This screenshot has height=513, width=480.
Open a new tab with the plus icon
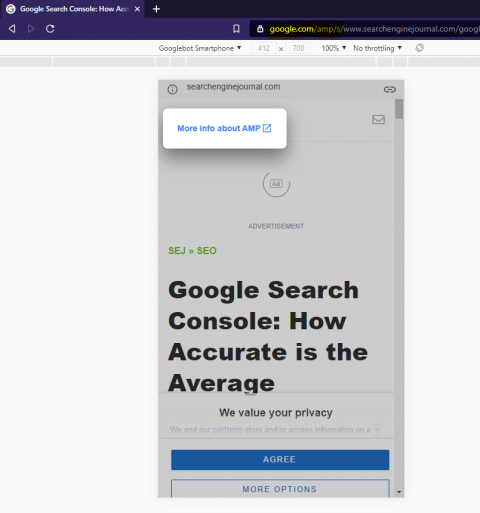tap(156, 9)
